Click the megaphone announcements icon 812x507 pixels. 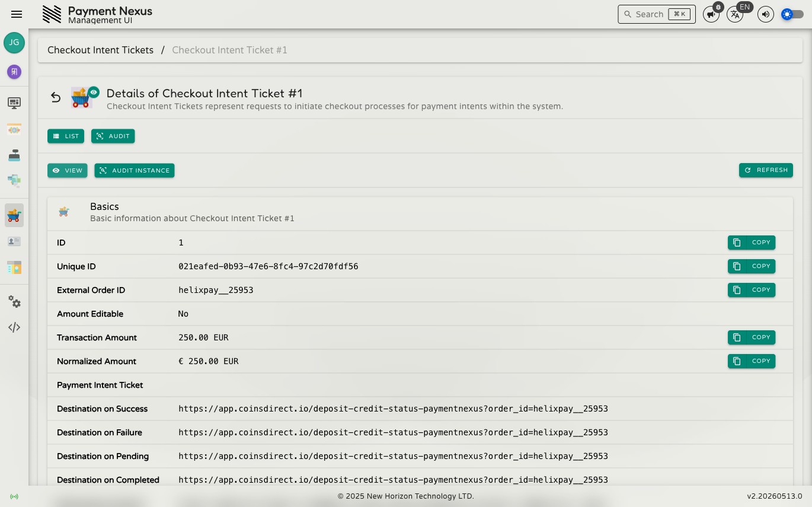[x=711, y=15]
